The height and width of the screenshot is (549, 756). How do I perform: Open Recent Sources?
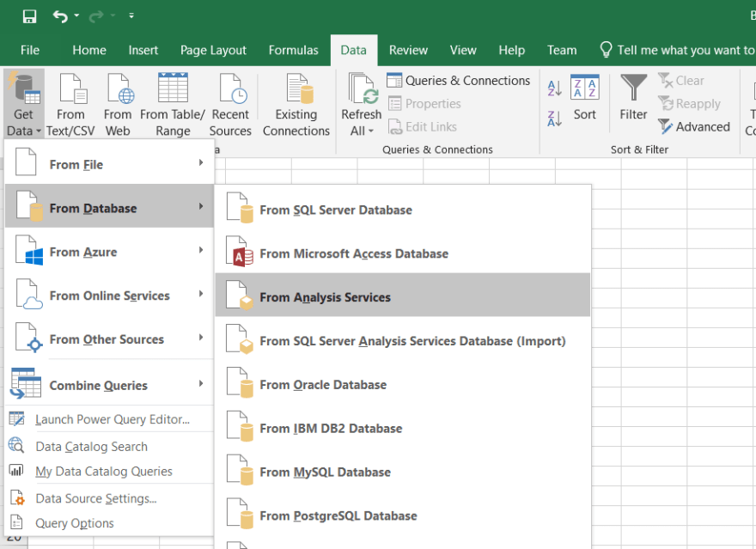230,104
